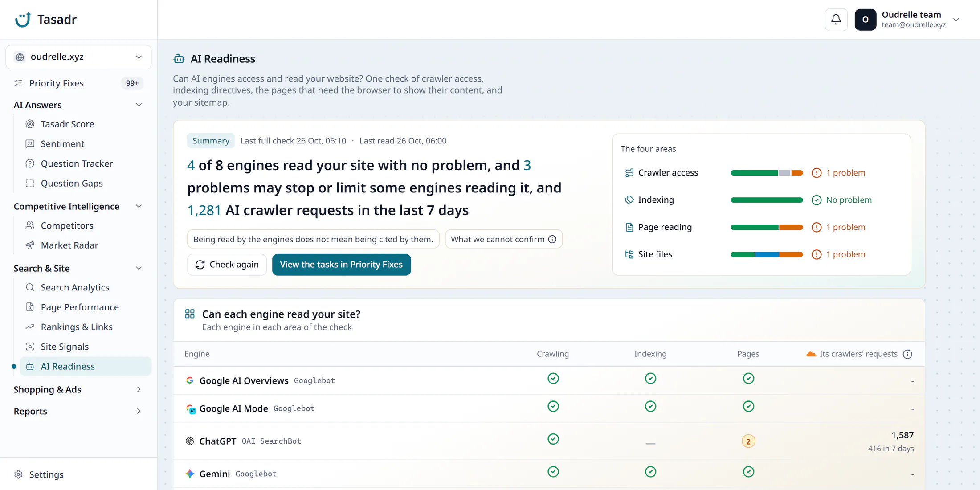Expand the Shopping & Ads section
Viewport: 980px width, 490px height.
coord(139,390)
